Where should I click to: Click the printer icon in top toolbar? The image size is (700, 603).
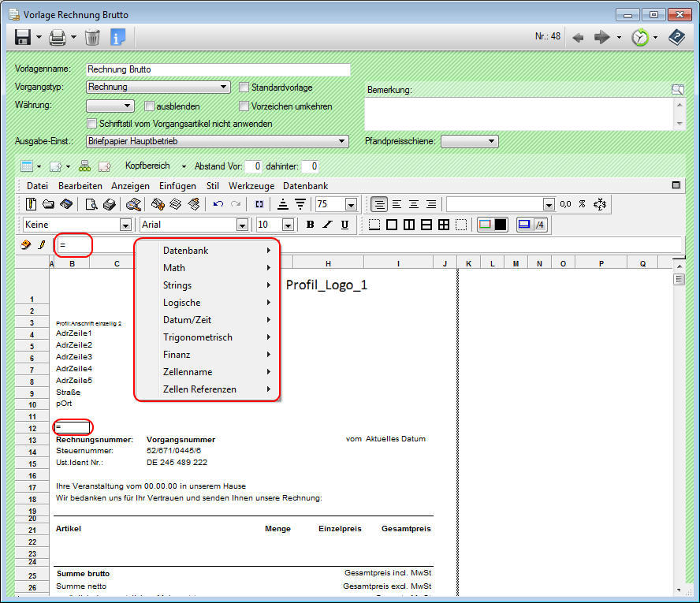pyautogui.click(x=58, y=37)
